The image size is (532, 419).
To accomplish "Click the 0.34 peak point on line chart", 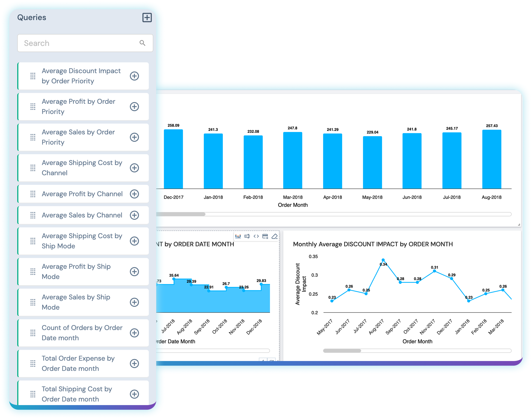I will [383, 260].
